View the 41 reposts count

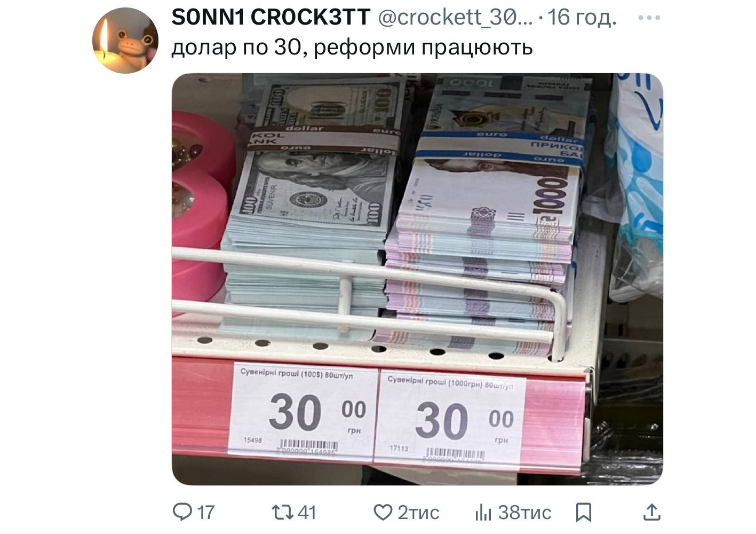coord(307,513)
